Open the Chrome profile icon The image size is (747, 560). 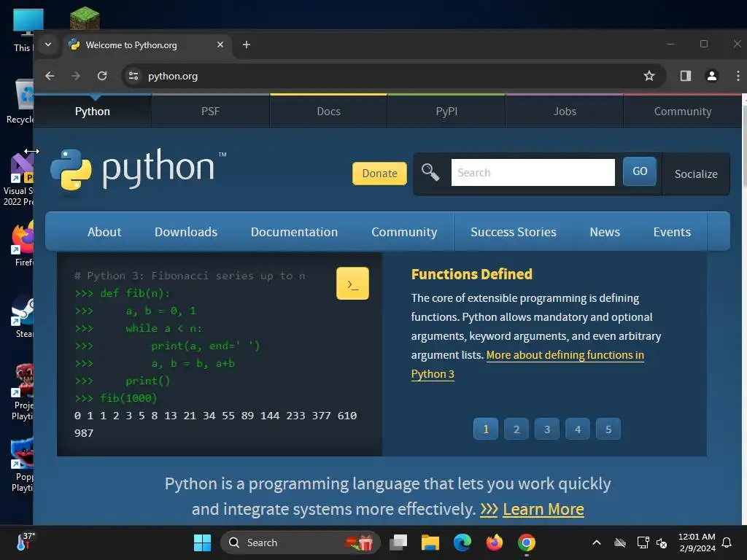point(712,76)
